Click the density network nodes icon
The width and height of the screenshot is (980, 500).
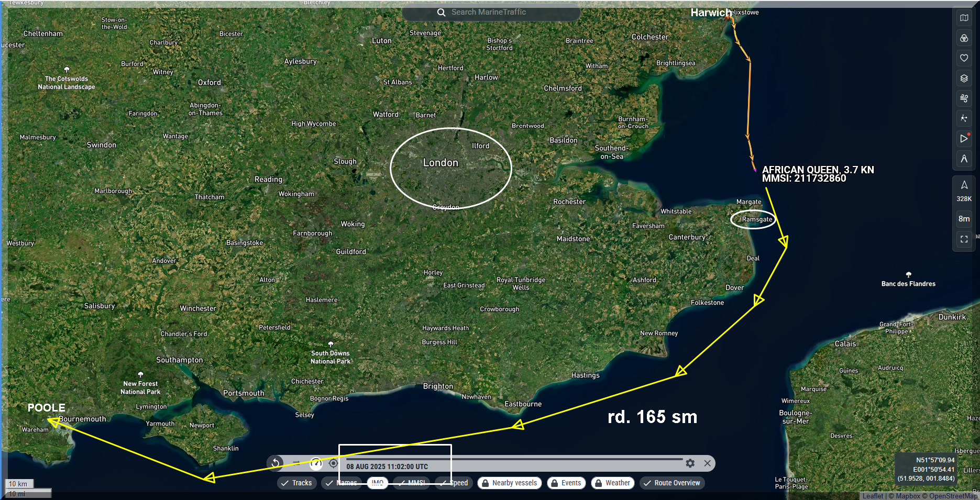[964, 118]
